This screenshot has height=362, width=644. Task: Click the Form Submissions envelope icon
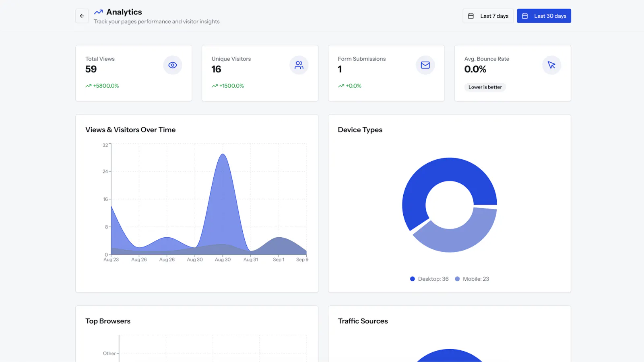(425, 65)
